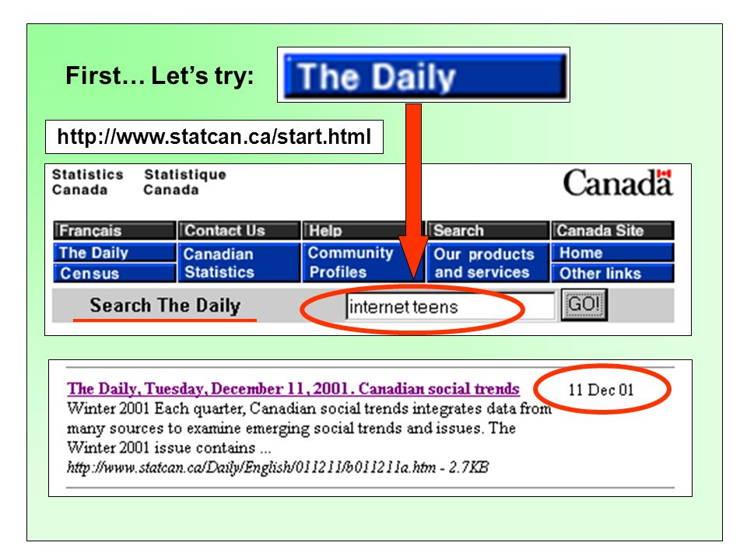Click the result URL b011211a.htm text
The image size is (747, 560).
tap(278, 467)
